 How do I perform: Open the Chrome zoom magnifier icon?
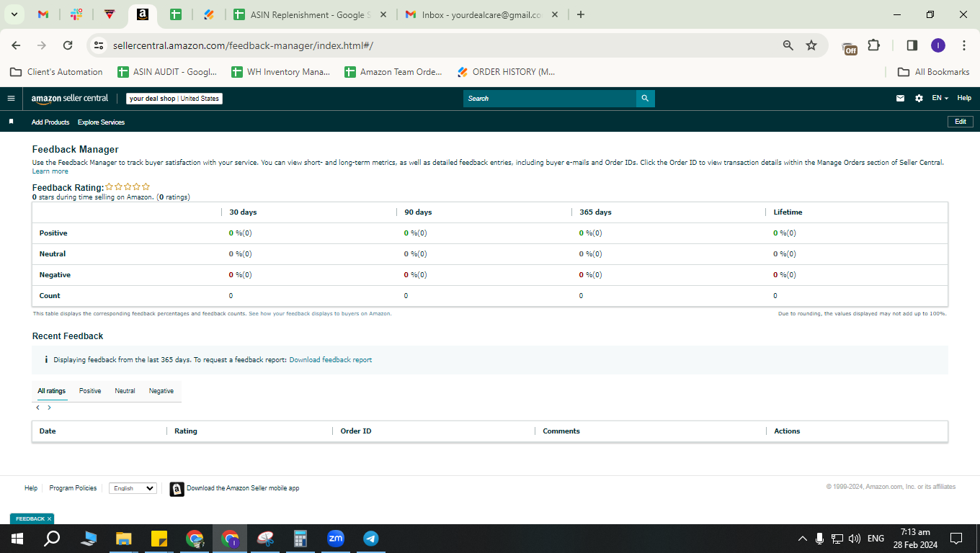(788, 45)
